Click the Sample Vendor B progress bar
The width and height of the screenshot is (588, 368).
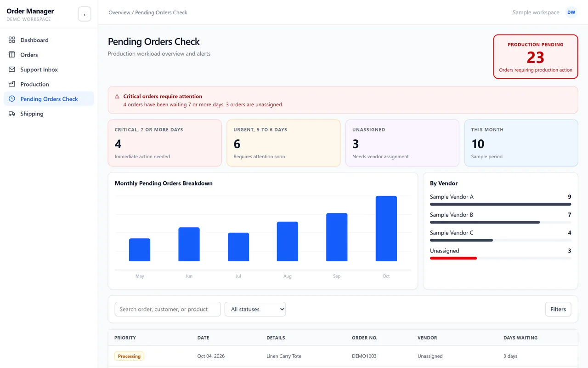[x=485, y=222]
